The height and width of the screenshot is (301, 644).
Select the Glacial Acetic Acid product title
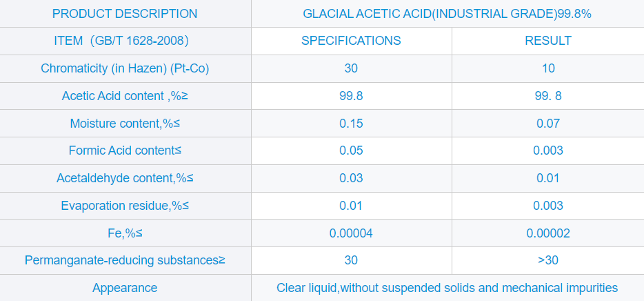[447, 14]
